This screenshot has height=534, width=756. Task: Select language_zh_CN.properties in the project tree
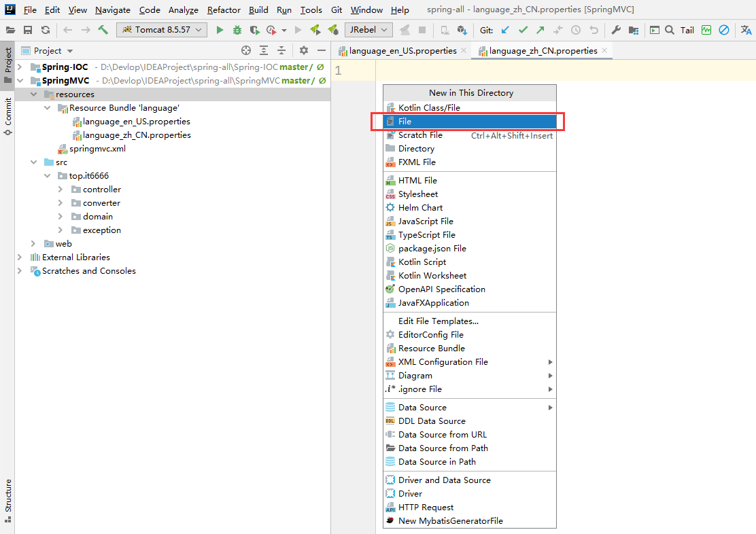pyautogui.click(x=137, y=135)
